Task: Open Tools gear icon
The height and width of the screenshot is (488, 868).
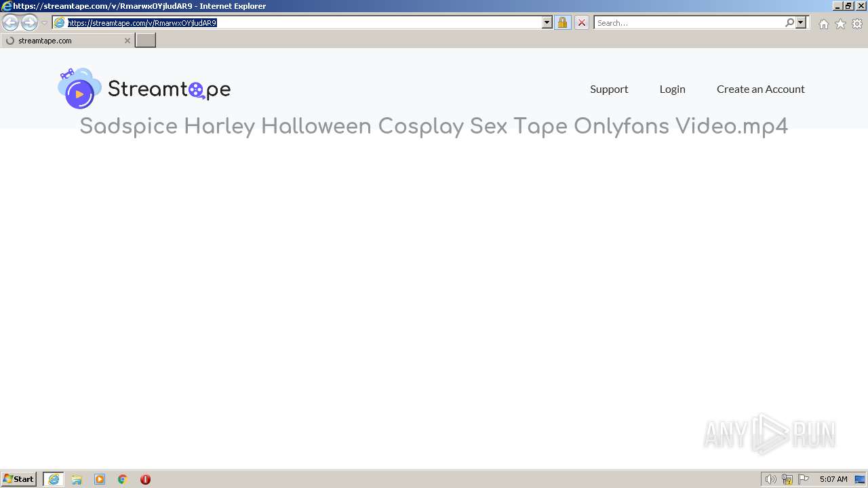Action: pyautogui.click(x=857, y=24)
